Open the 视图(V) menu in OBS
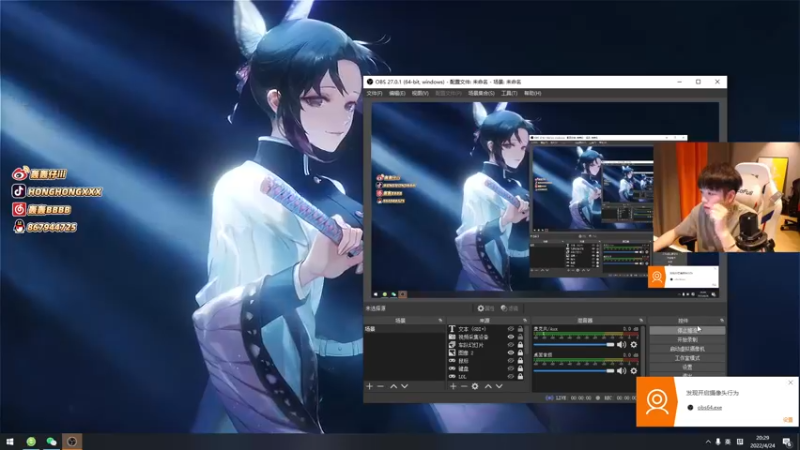 (420, 93)
